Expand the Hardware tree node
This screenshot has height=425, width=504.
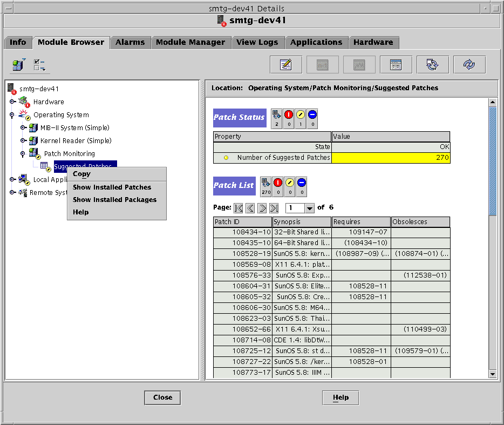[x=12, y=102]
